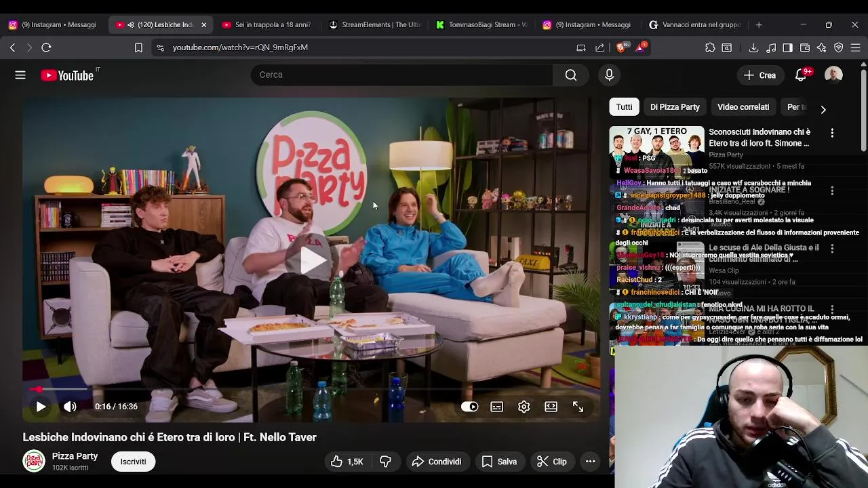Start voice search with microphone

(x=609, y=75)
